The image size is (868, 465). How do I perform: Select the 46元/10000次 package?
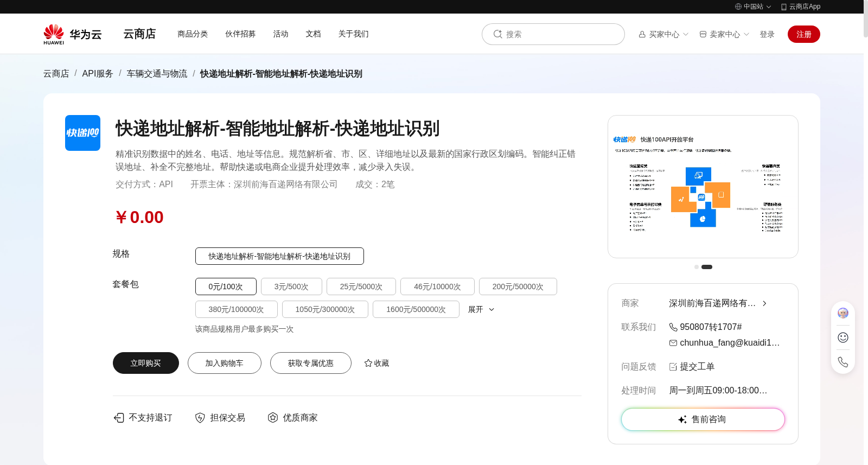(437, 286)
